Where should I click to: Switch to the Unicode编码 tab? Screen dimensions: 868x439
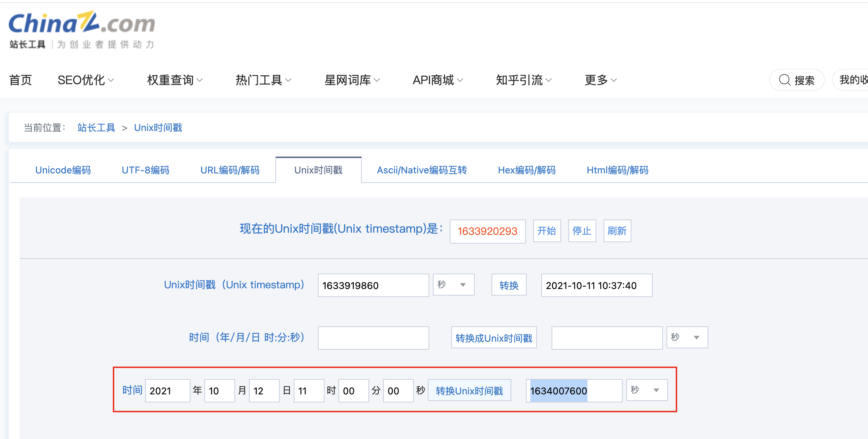coord(63,170)
